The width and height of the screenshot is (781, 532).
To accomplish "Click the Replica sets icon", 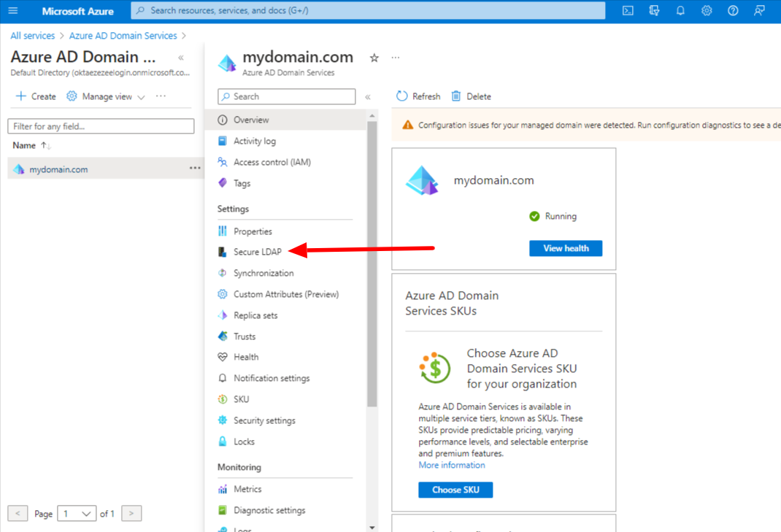I will [223, 315].
